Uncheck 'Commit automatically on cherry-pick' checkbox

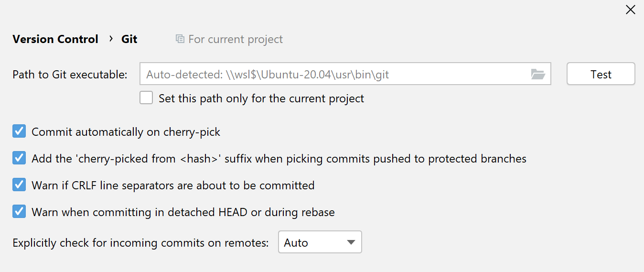(x=19, y=131)
